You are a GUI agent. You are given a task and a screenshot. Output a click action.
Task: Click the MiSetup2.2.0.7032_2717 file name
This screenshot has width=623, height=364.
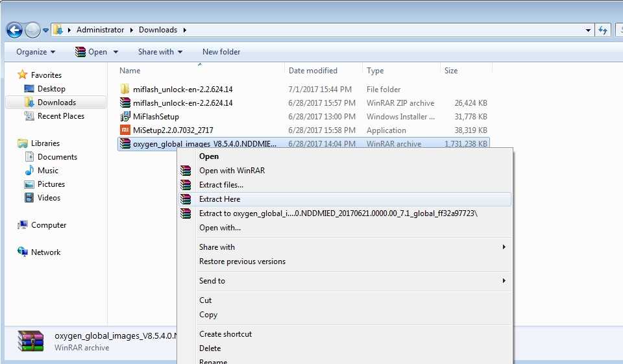click(173, 130)
